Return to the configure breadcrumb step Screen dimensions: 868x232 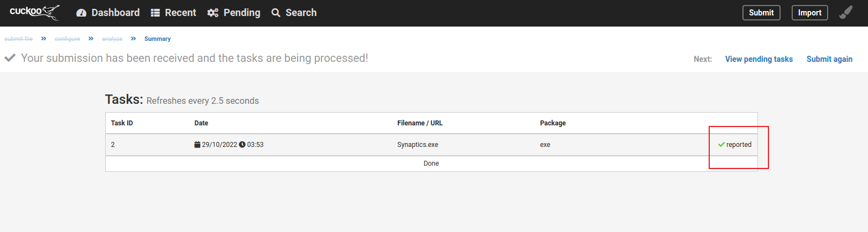click(x=67, y=39)
